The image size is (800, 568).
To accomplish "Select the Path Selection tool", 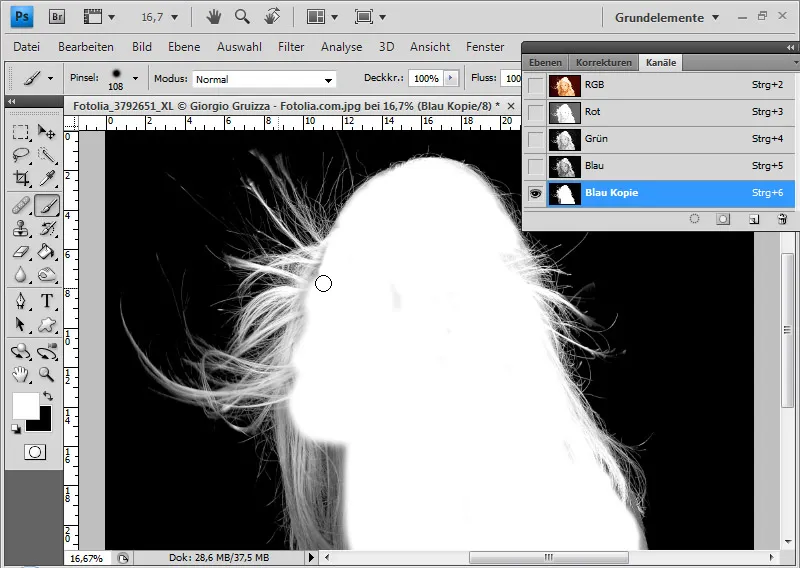I will (20, 325).
